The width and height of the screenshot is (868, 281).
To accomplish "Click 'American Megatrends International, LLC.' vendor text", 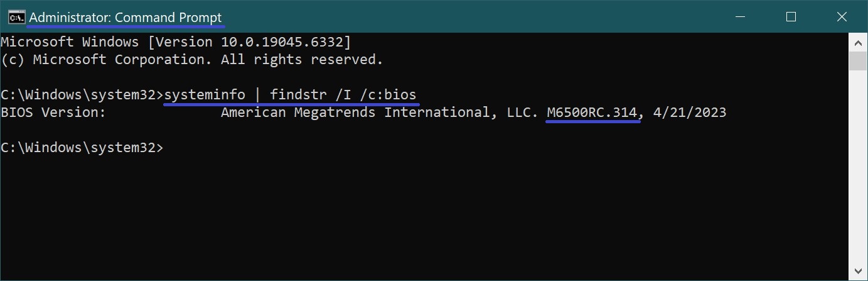I will click(x=380, y=113).
